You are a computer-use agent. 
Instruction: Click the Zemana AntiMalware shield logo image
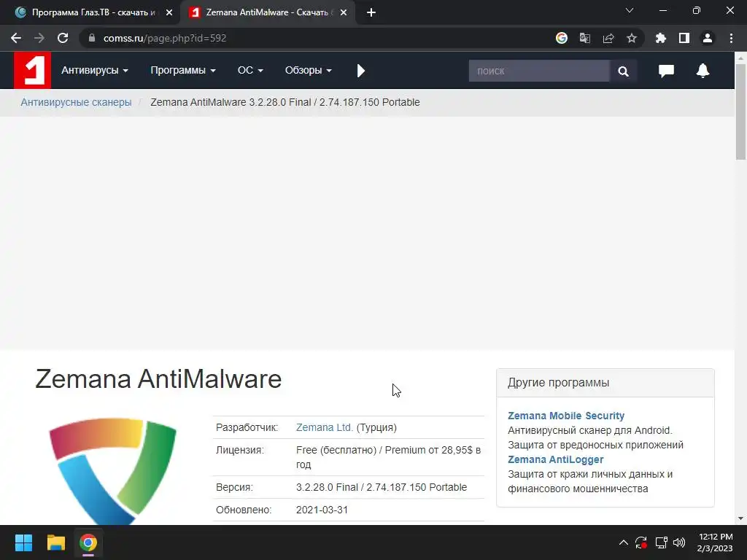click(112, 470)
